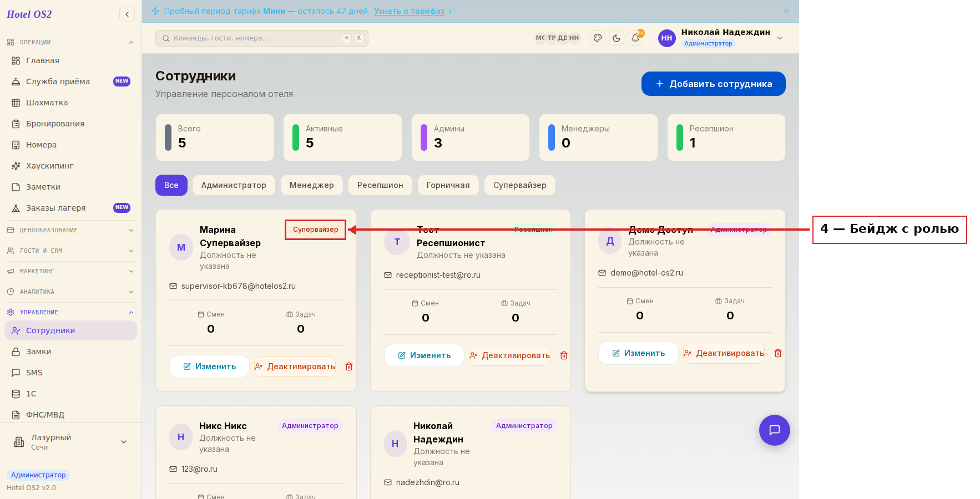Click the nadezhdin@ro.ru email text
The height and width of the screenshot is (499, 980).
click(x=428, y=482)
